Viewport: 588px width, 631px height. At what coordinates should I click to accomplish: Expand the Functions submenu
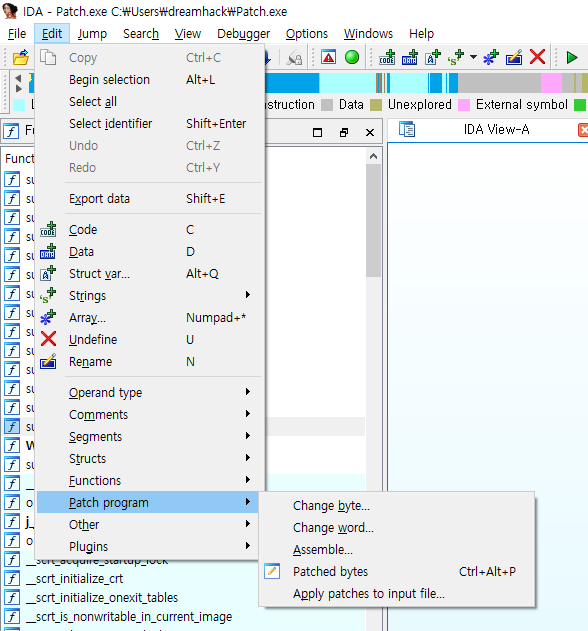pos(150,480)
